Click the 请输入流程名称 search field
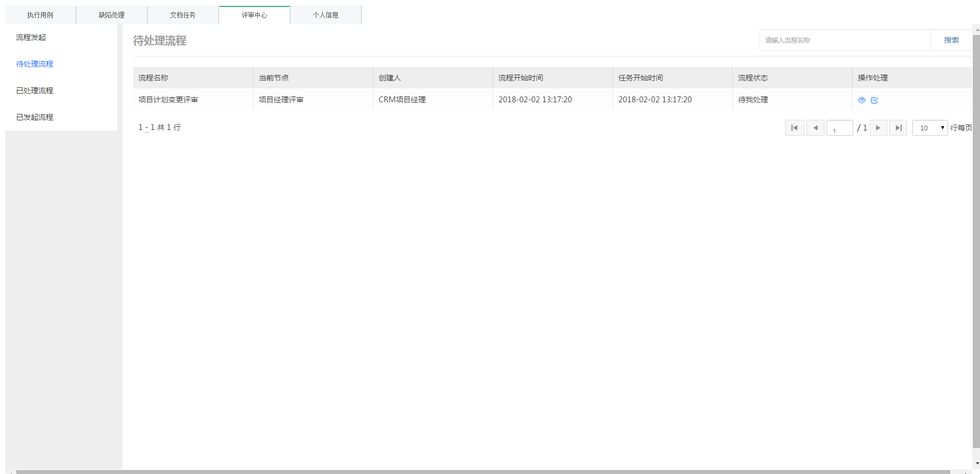 pos(845,40)
